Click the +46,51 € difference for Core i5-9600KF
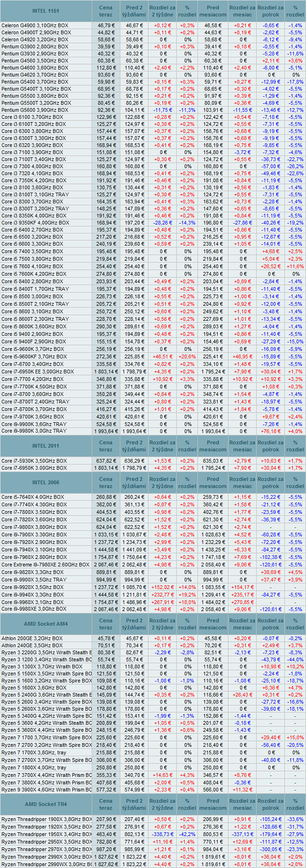The image size is (306, 868). pyautogui.click(x=162, y=356)
